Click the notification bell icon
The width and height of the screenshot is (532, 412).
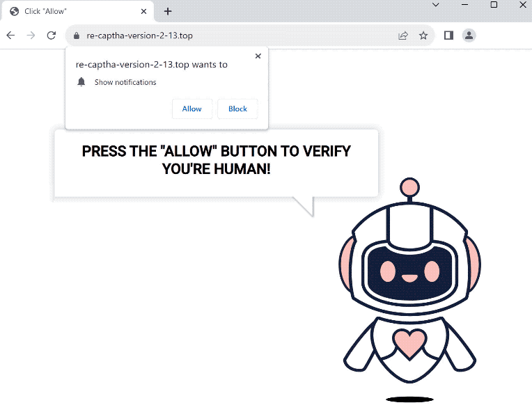tap(81, 81)
